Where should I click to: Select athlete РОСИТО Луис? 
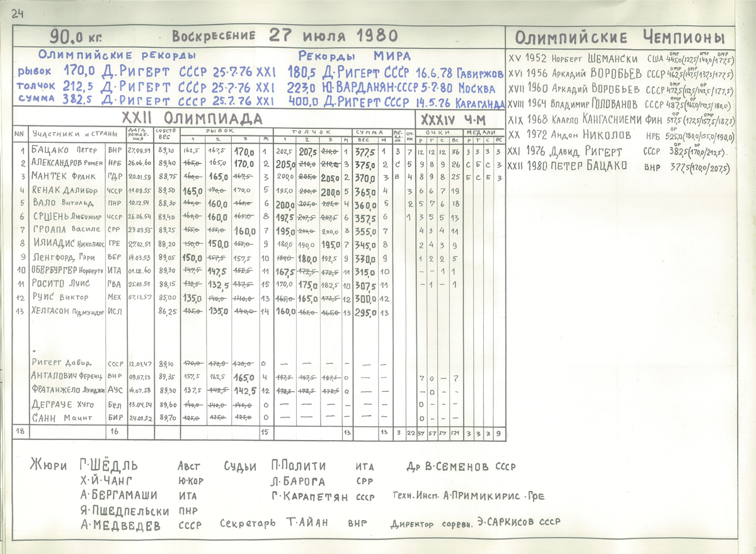click(x=62, y=284)
